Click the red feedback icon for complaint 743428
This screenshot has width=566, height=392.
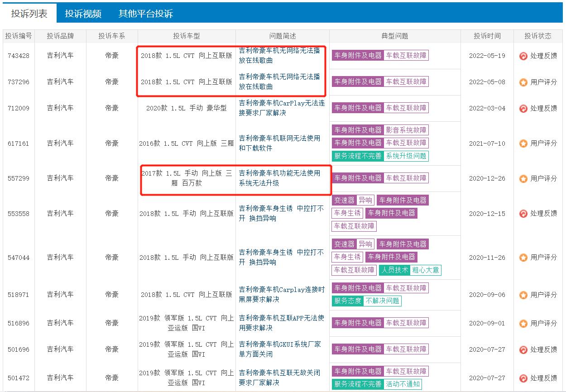(x=523, y=56)
